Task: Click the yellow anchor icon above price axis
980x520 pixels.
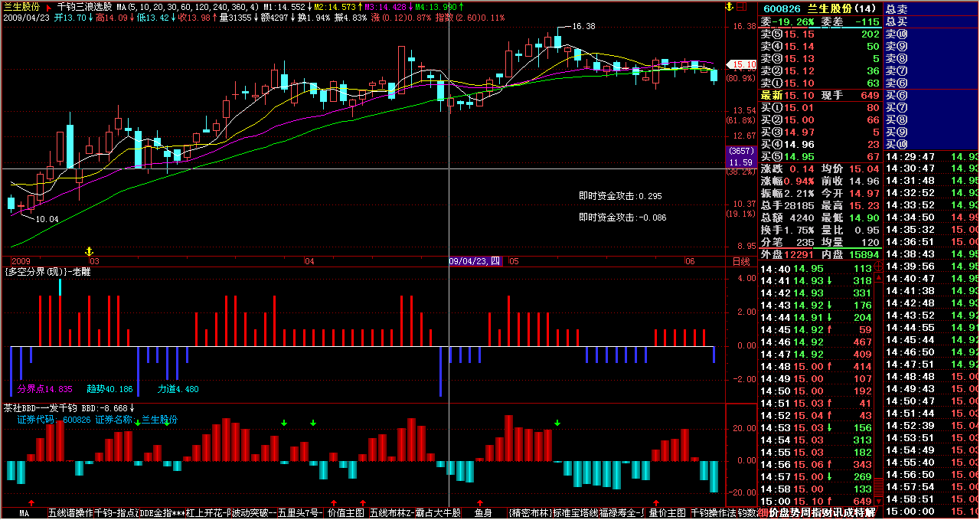Action: pos(729,7)
